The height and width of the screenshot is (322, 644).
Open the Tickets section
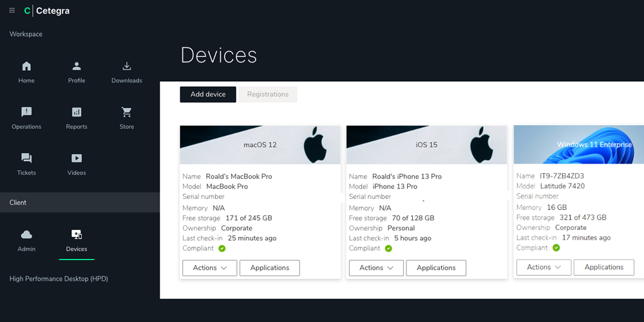pyautogui.click(x=26, y=165)
